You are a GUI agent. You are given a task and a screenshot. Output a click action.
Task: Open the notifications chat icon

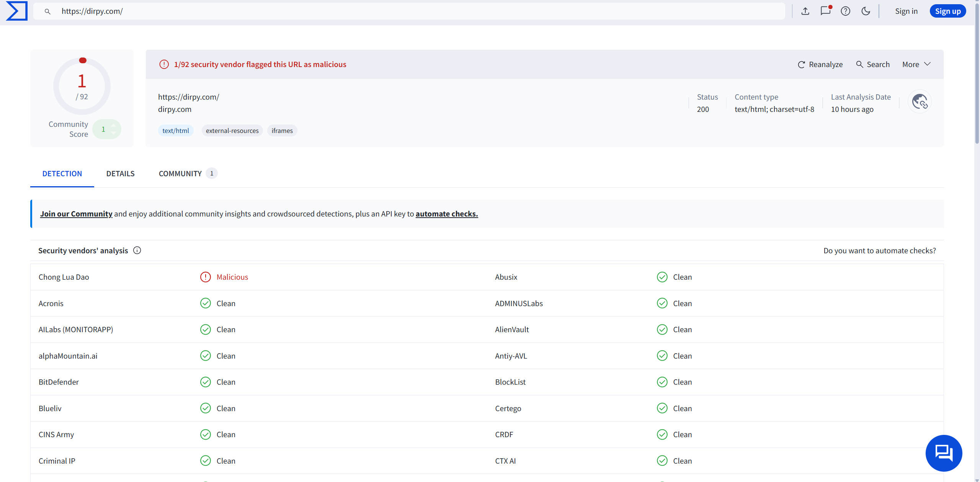[826, 11]
